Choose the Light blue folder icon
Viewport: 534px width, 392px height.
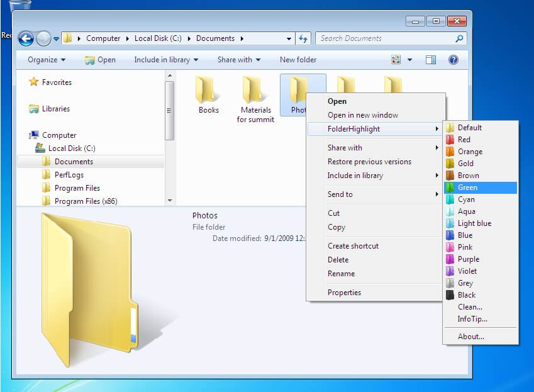coord(474,223)
